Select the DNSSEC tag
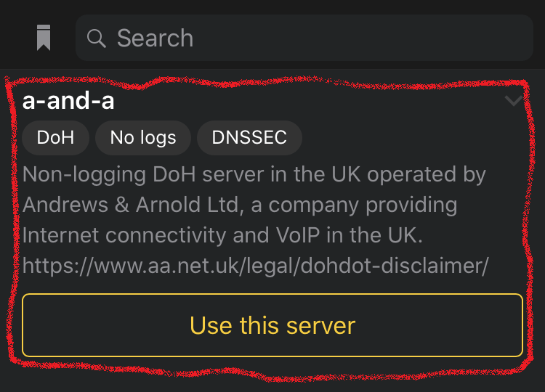The width and height of the screenshot is (545, 392). (249, 137)
